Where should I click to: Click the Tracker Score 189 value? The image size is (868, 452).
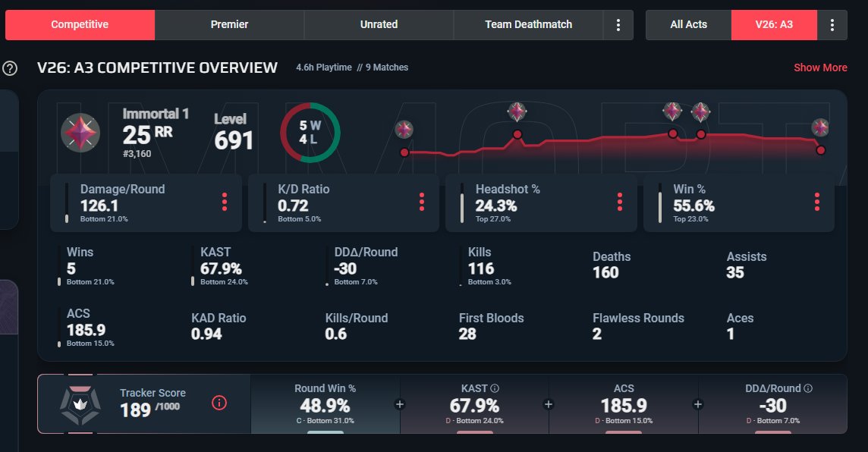tap(136, 410)
